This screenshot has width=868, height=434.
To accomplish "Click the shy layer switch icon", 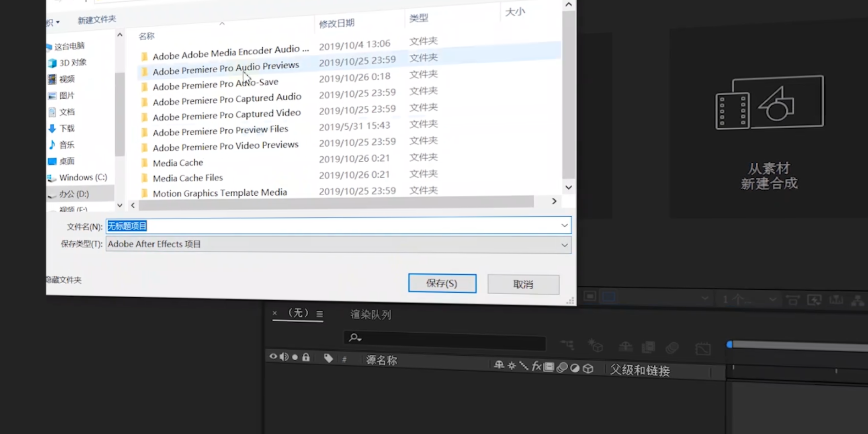I will pyautogui.click(x=499, y=365).
